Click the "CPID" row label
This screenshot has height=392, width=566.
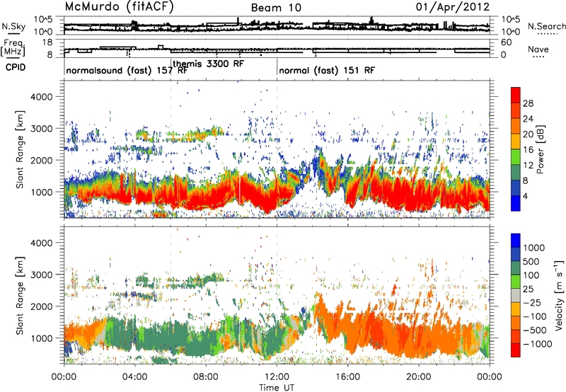pyautogui.click(x=16, y=67)
